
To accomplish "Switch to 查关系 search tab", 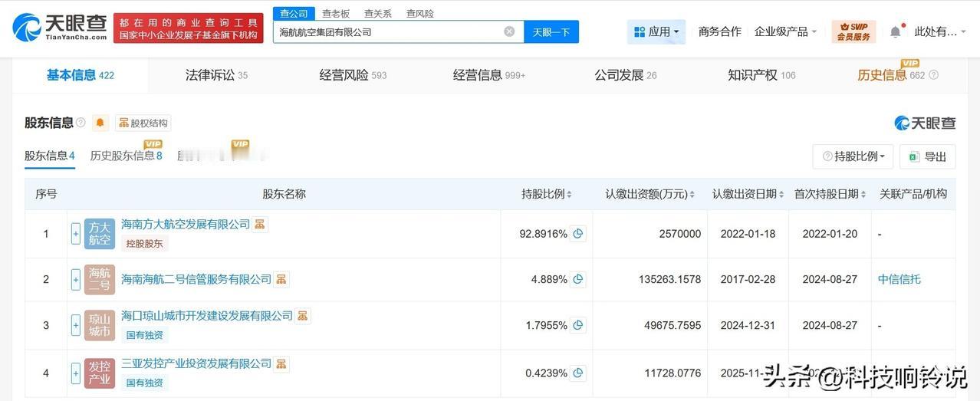I will tap(378, 14).
